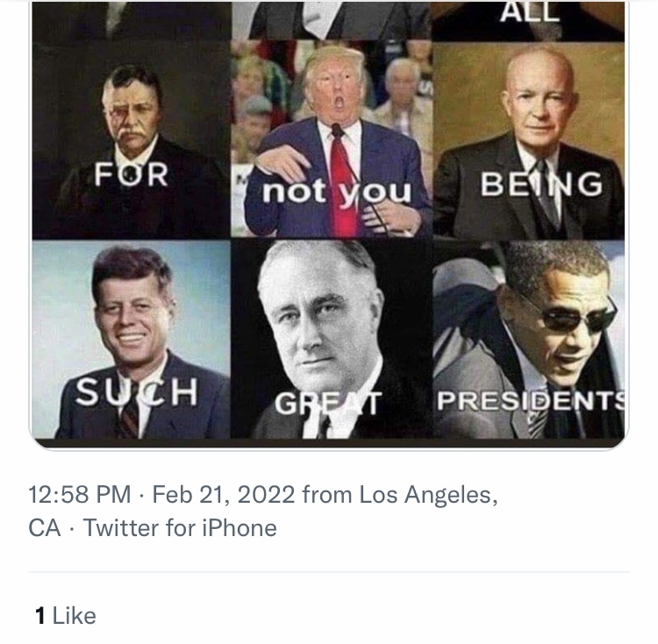Click the black-and-white "GREAT" panel

(x=332, y=339)
